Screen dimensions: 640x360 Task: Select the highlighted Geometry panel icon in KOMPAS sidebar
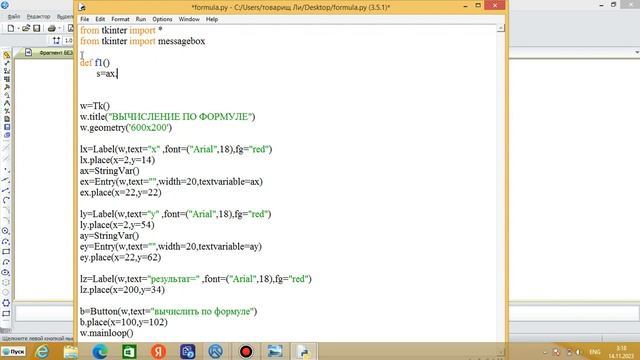[x=7, y=55]
